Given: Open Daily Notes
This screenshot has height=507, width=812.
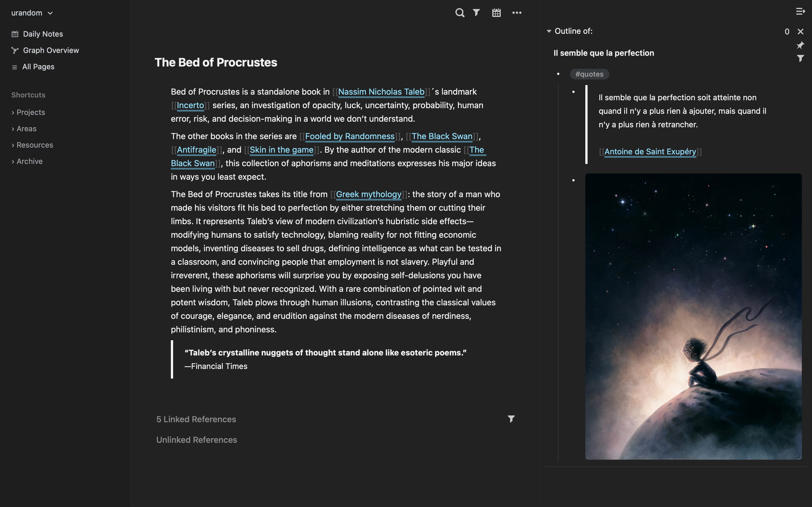Looking at the screenshot, I should pos(43,34).
